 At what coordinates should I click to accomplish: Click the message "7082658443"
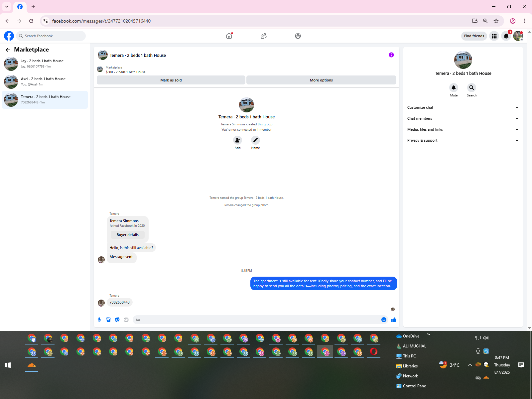[x=120, y=302]
